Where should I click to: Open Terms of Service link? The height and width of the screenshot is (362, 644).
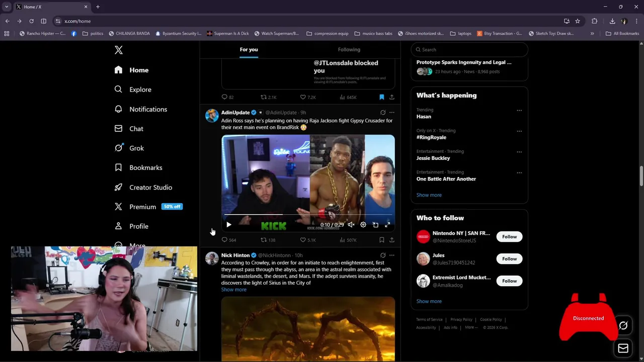[x=429, y=320]
